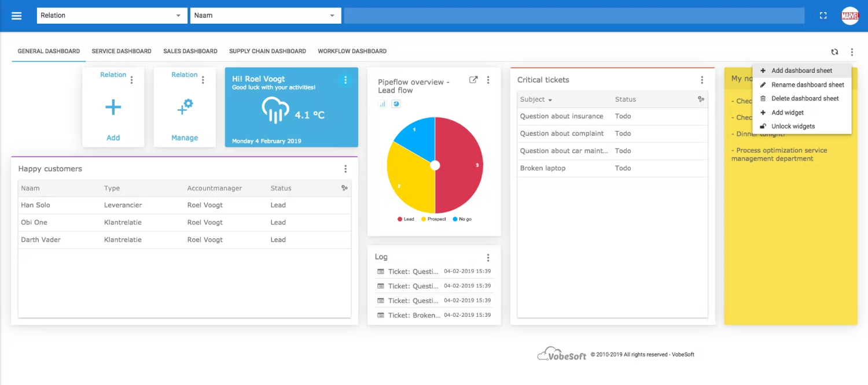Screen dimensions: 868x385
Task: Switch to Supply Chain Dashboard tab
Action: point(267,51)
